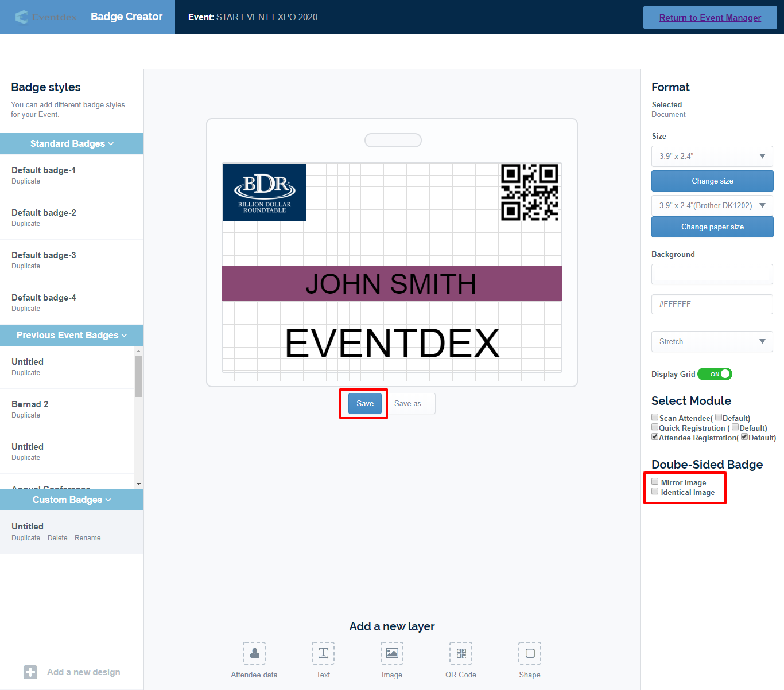Viewport: 784px width, 690px height.
Task: Click the Eventdex logo in header
Action: click(46, 17)
